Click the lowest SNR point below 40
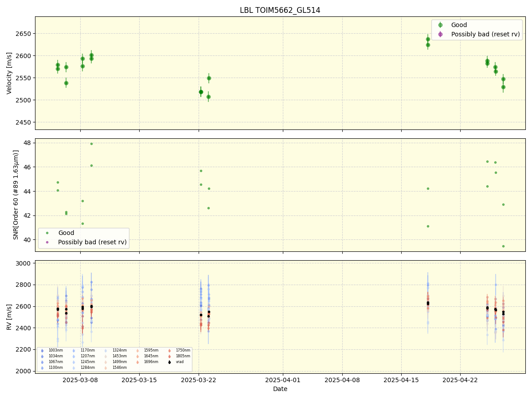This screenshot has width=532, height=399. [503, 246]
